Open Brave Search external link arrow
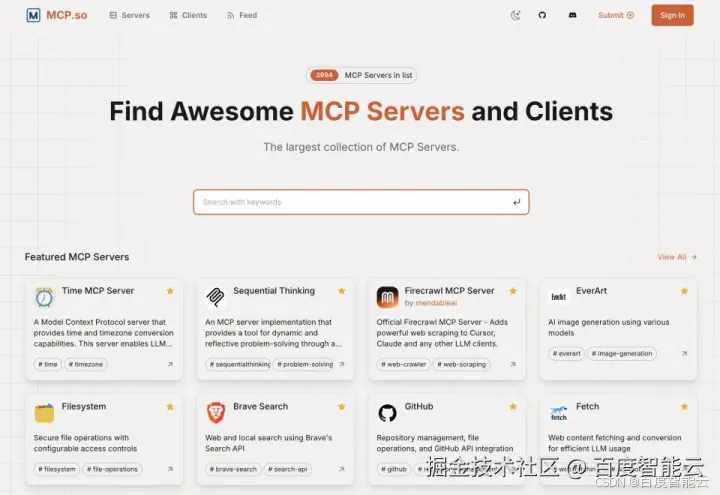 click(342, 469)
